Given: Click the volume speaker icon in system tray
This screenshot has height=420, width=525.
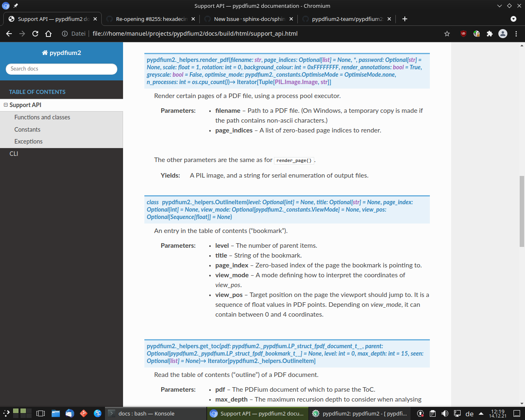Looking at the screenshot, I should [x=444, y=413].
